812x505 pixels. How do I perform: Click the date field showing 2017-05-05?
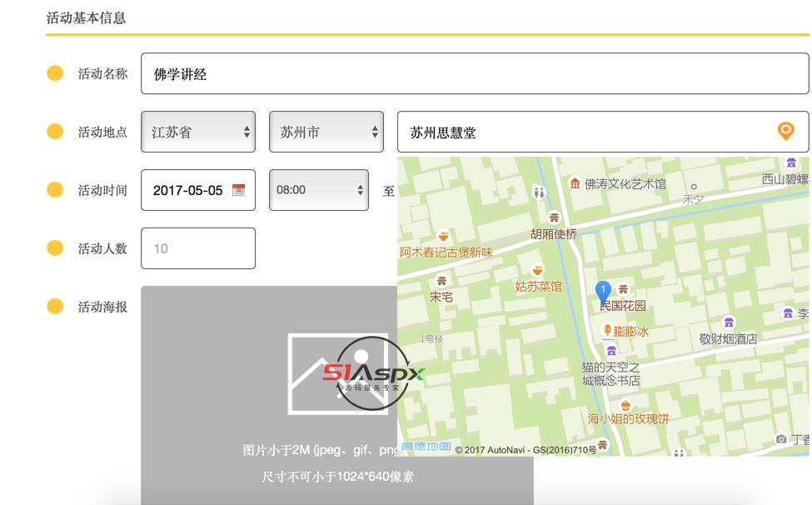pyautogui.click(x=188, y=190)
